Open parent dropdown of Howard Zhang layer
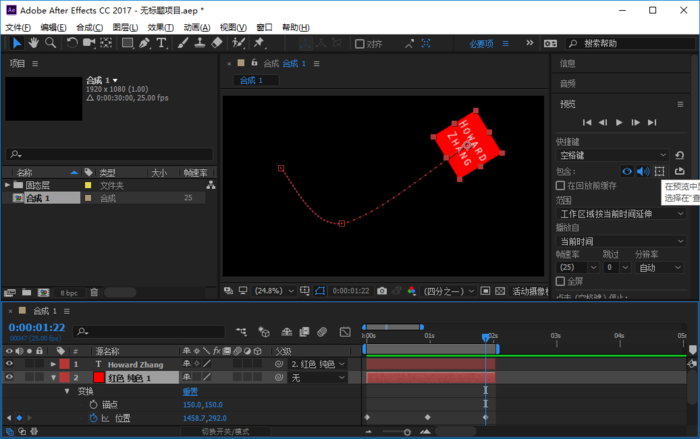 click(318, 364)
